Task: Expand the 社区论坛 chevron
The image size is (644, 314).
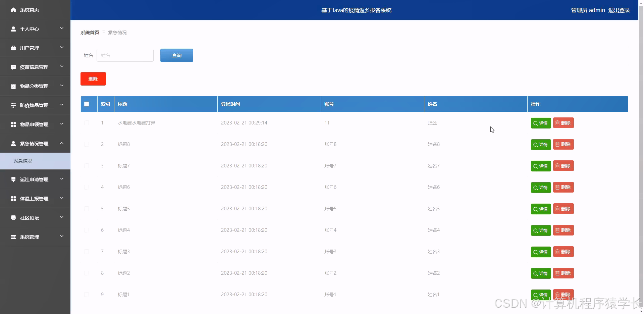Action: click(62, 217)
